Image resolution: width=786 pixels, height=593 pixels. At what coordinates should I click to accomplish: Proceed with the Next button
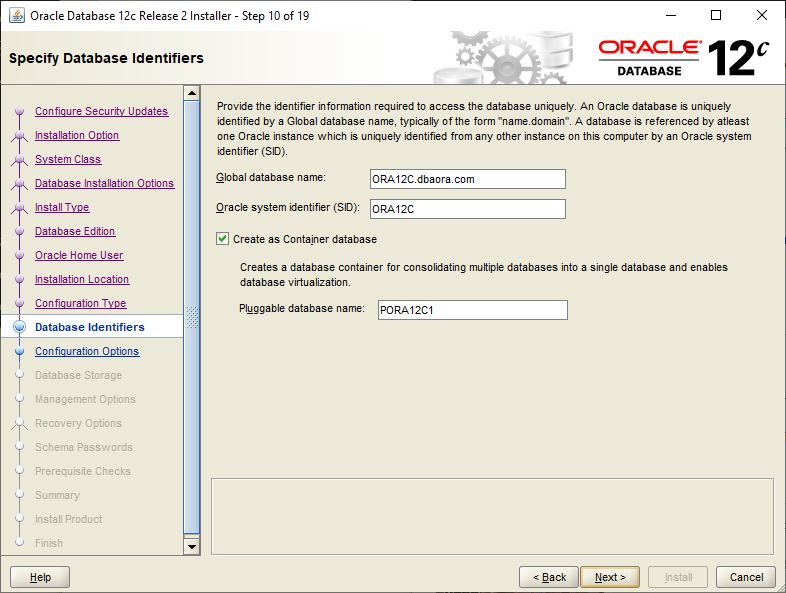[610, 577]
